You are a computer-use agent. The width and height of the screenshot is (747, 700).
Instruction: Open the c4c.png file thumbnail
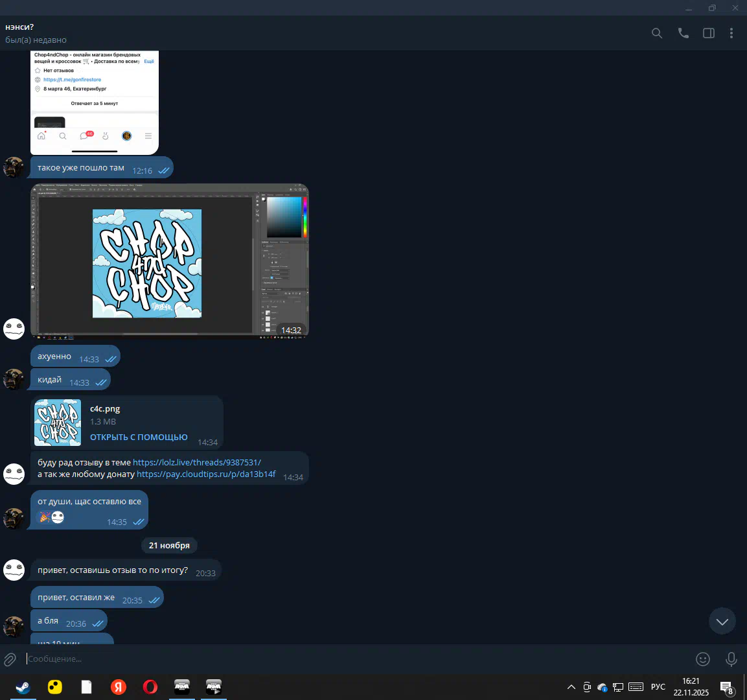pyautogui.click(x=58, y=423)
